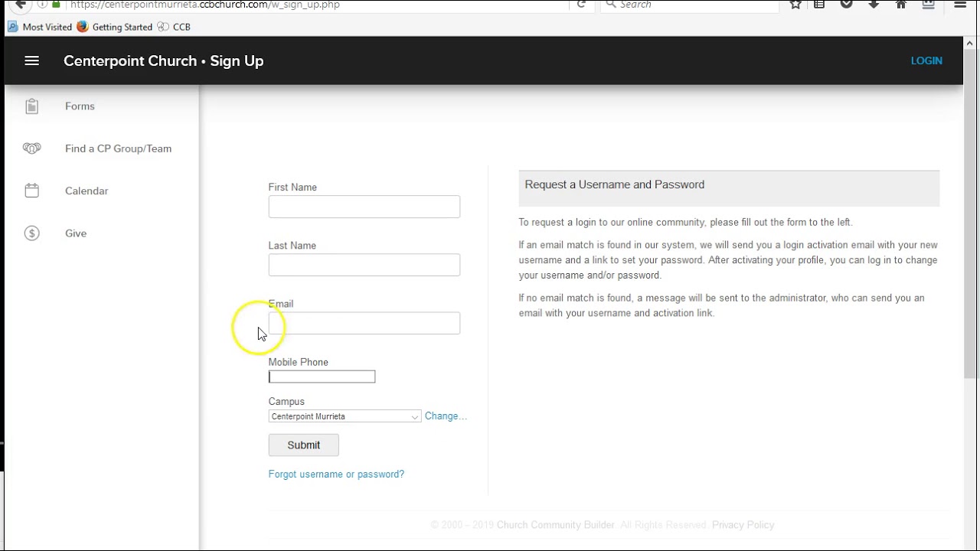
Task: Select the browser back arrow
Action: [x=21, y=5]
